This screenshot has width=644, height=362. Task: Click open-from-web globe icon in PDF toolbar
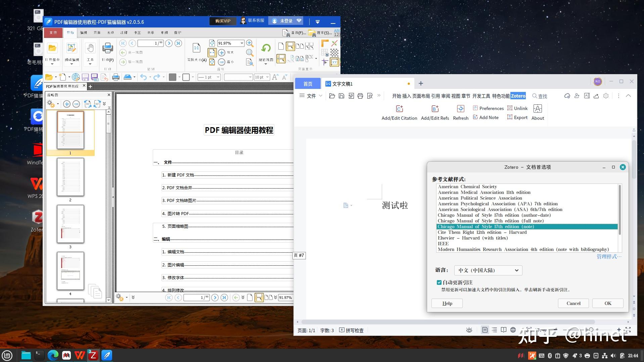[x=76, y=77]
